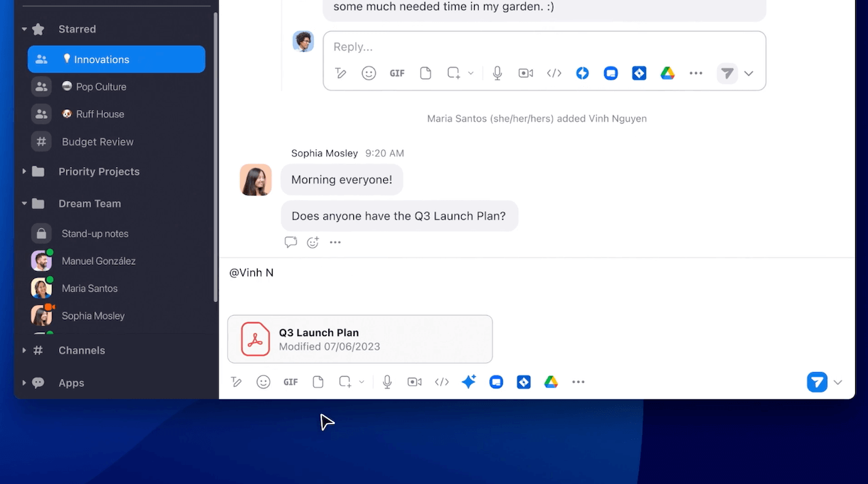Screen dimensions: 868x484
Task: Click the message field containing @Vinh N
Action: [x=536, y=273]
